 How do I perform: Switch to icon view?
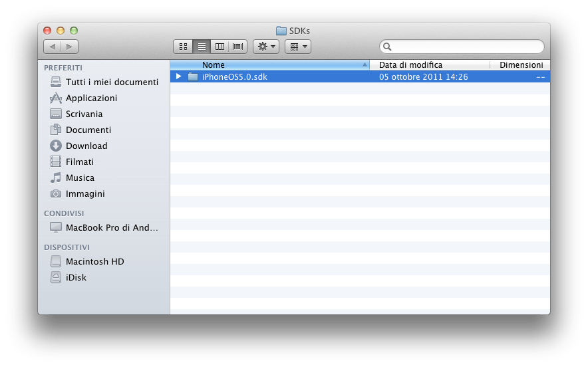click(x=183, y=47)
